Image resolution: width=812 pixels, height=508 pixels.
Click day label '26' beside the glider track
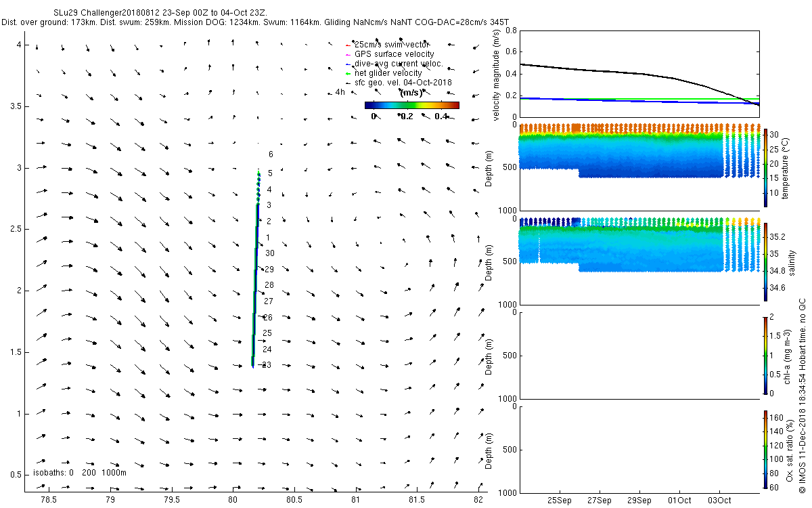[x=267, y=318]
